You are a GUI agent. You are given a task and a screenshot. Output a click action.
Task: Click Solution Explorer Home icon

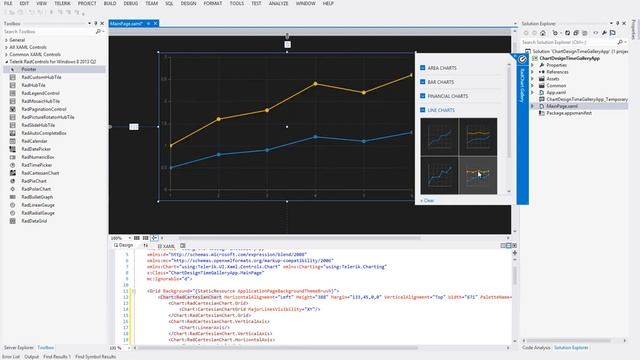pyautogui.click(x=543, y=33)
